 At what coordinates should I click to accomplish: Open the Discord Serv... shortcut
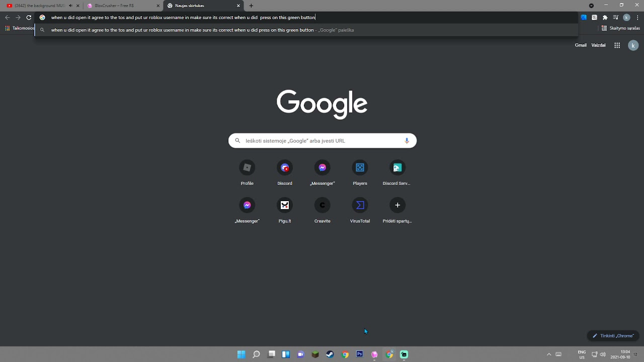(x=397, y=173)
